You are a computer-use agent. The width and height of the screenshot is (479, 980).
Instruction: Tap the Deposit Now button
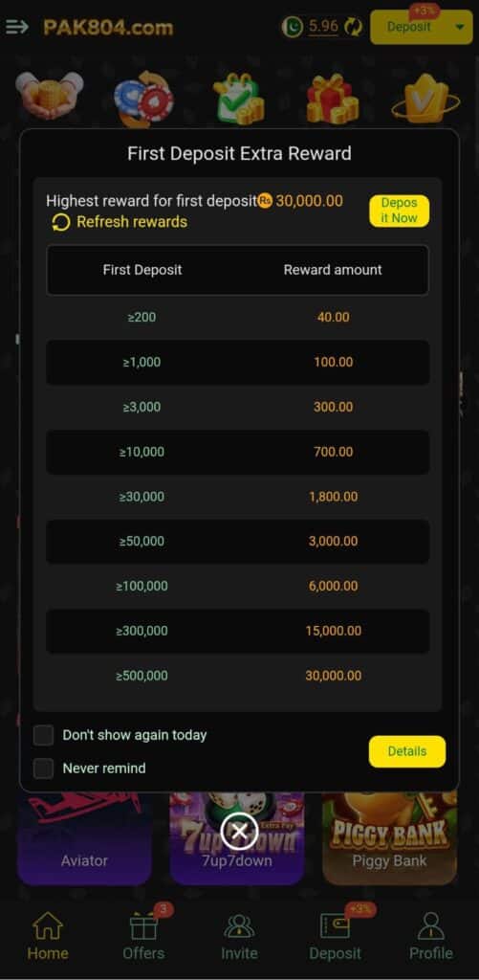tap(399, 211)
